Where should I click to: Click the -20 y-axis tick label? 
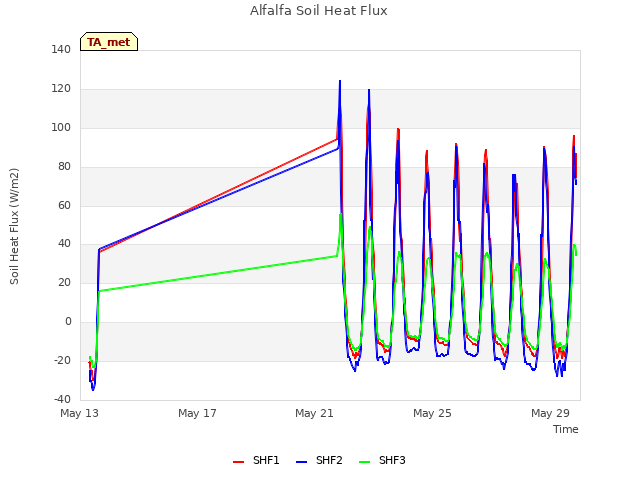pos(62,360)
